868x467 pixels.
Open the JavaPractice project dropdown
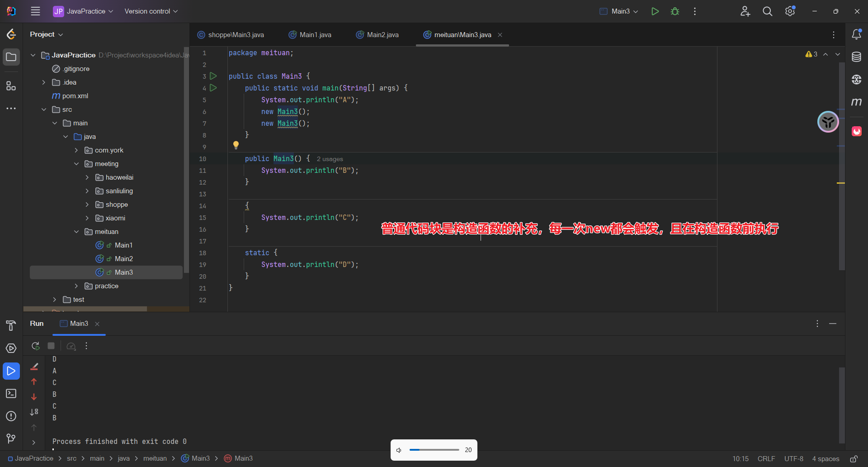83,11
